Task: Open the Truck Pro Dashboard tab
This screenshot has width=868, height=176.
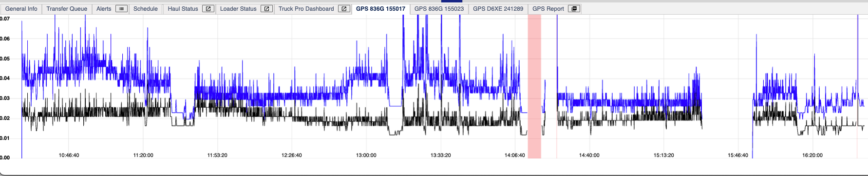Action: (306, 9)
